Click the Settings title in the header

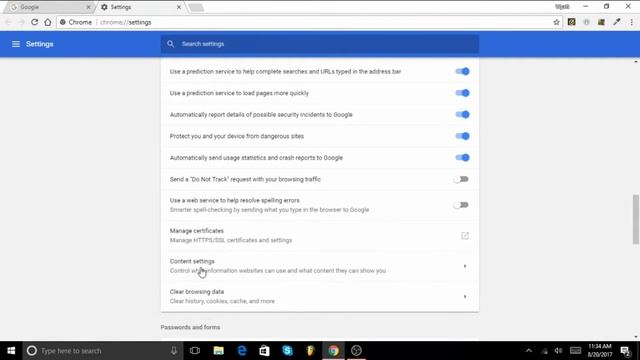[40, 44]
